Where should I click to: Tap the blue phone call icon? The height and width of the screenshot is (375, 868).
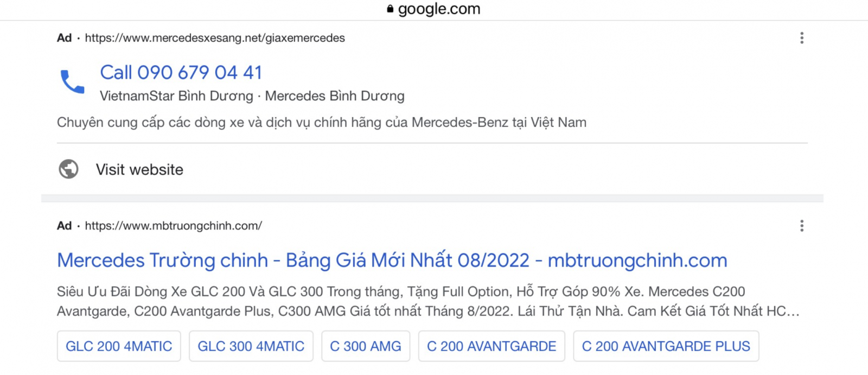pos(72,82)
